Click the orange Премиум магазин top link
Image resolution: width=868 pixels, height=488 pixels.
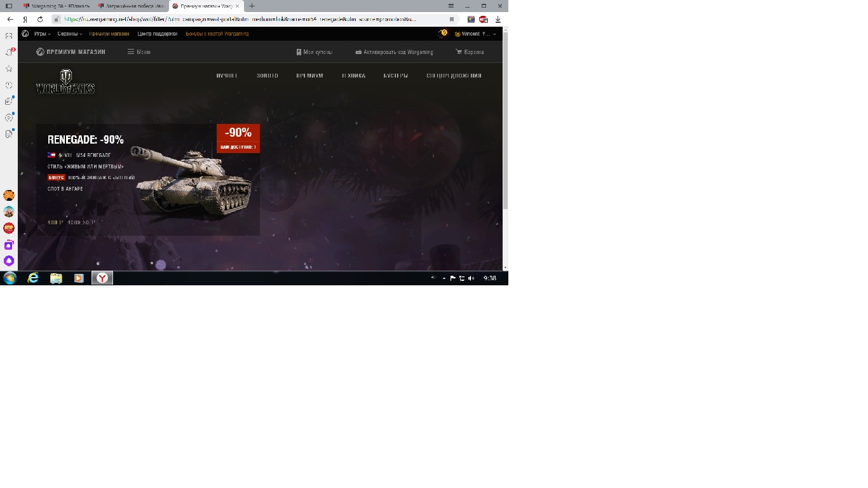pyautogui.click(x=109, y=34)
